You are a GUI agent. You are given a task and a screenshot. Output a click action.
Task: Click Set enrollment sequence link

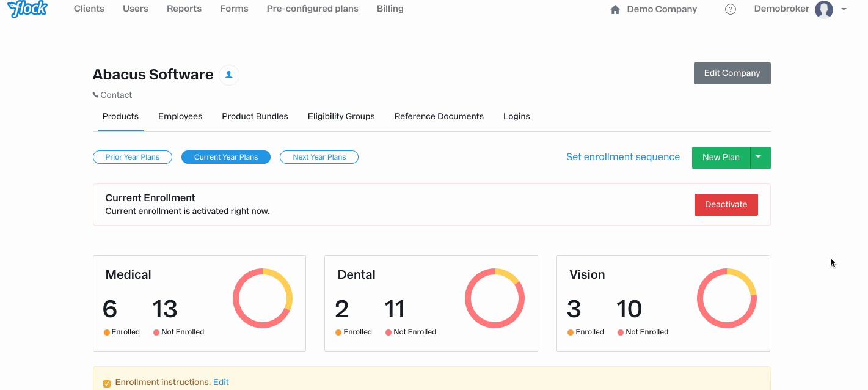coord(623,157)
